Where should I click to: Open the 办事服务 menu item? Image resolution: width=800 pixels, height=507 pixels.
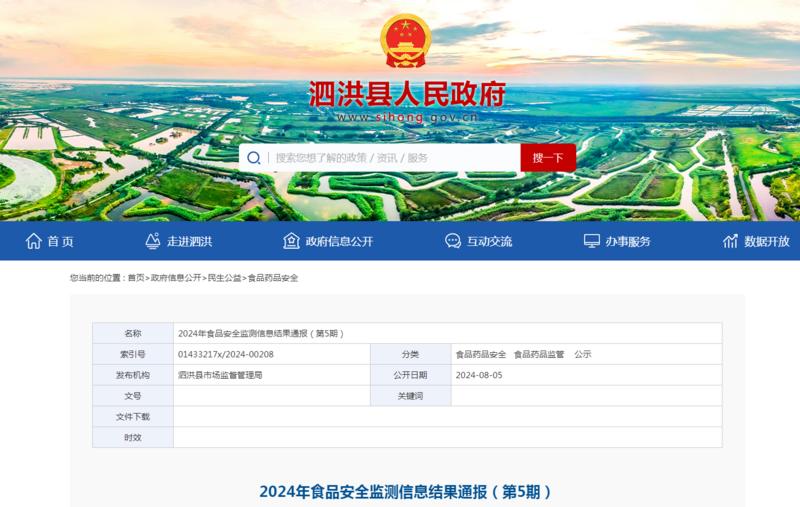point(628,241)
